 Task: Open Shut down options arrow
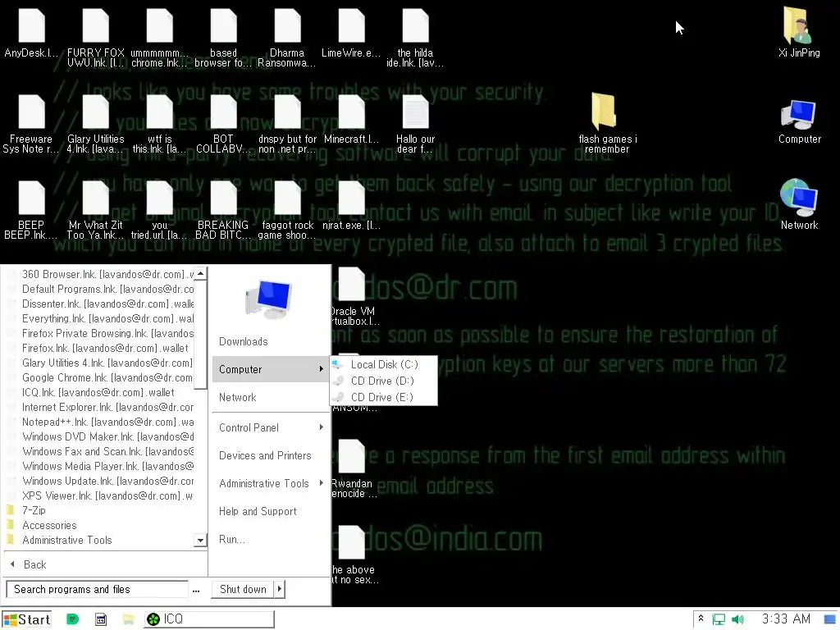pos(279,589)
